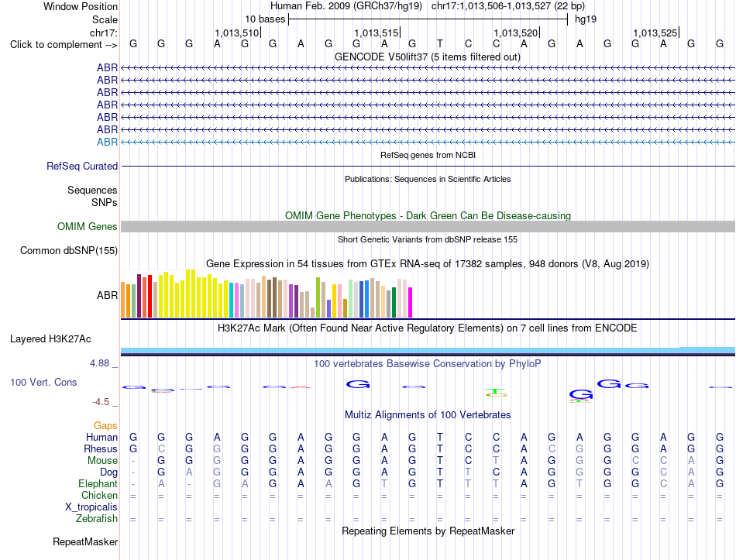This screenshot has width=736, height=560.
Task: Click the lime green bar in GTEx chart
Action: click(x=318, y=297)
